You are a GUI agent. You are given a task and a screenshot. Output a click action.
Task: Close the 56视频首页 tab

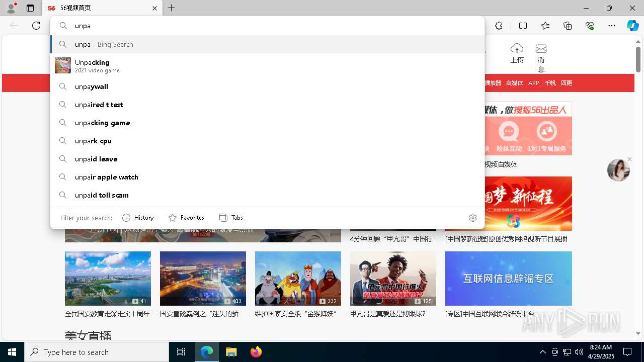click(154, 8)
